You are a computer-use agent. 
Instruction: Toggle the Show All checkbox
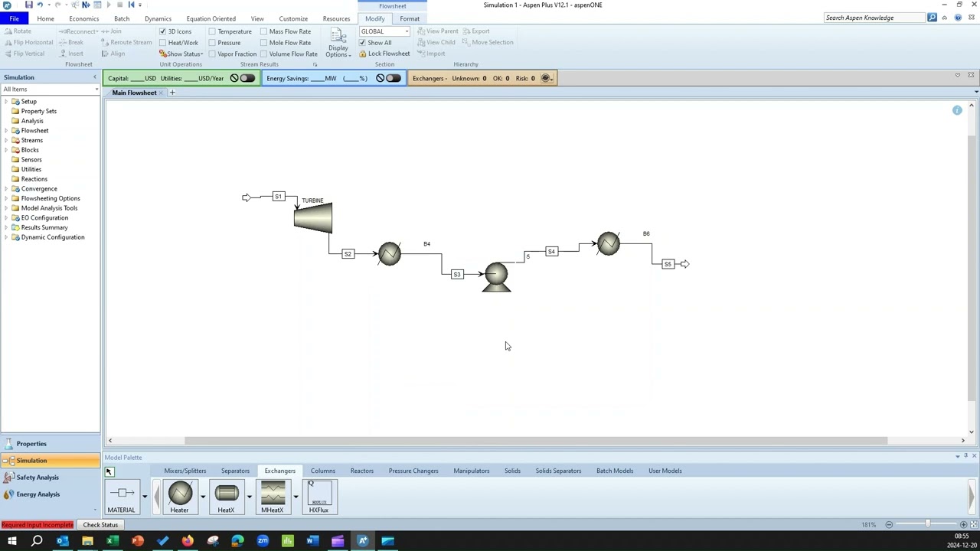pyautogui.click(x=362, y=43)
